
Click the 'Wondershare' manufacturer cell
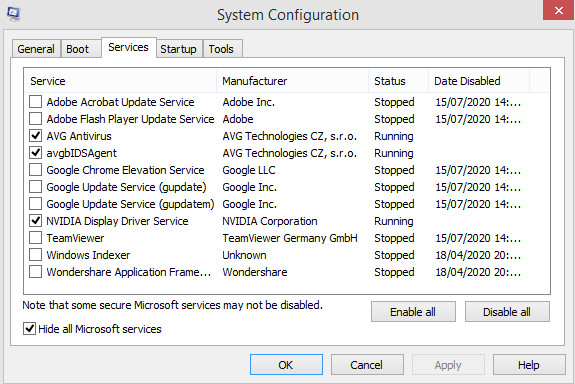255,272
